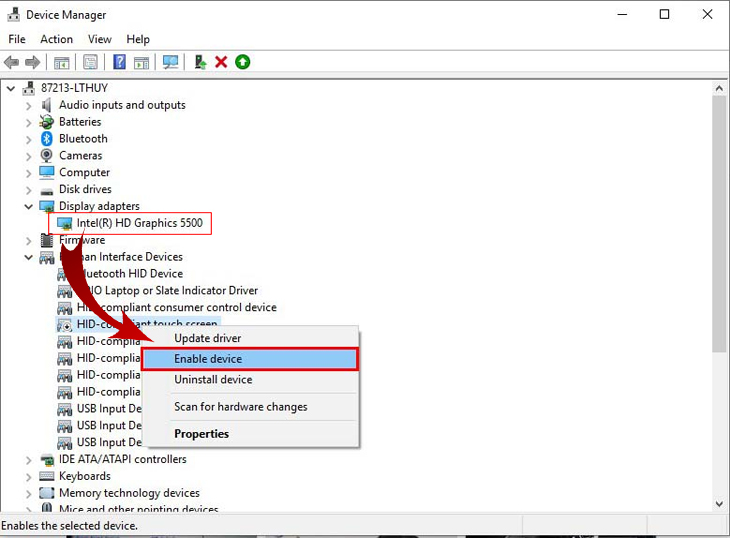Click the vertical scrollbar down arrow
The image size is (730, 538).
coord(719,505)
